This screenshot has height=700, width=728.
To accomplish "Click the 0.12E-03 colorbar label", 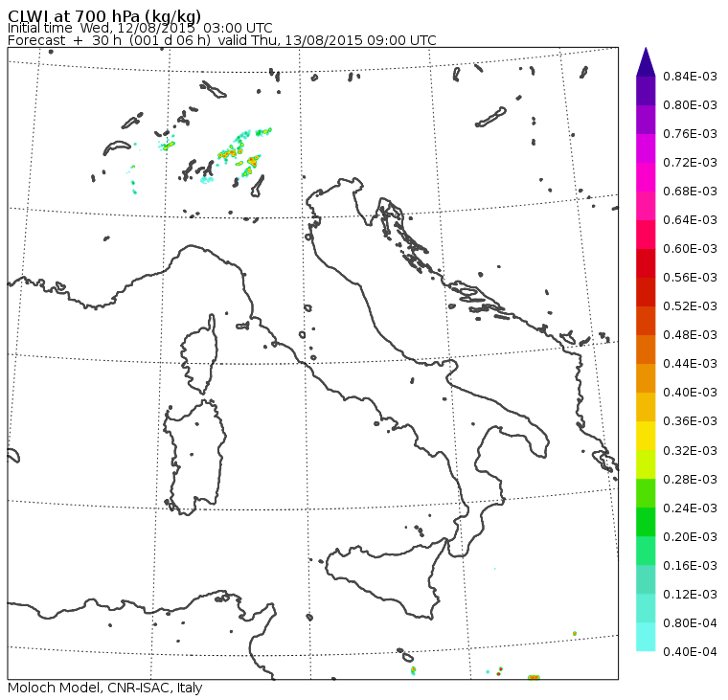I will [x=690, y=595].
